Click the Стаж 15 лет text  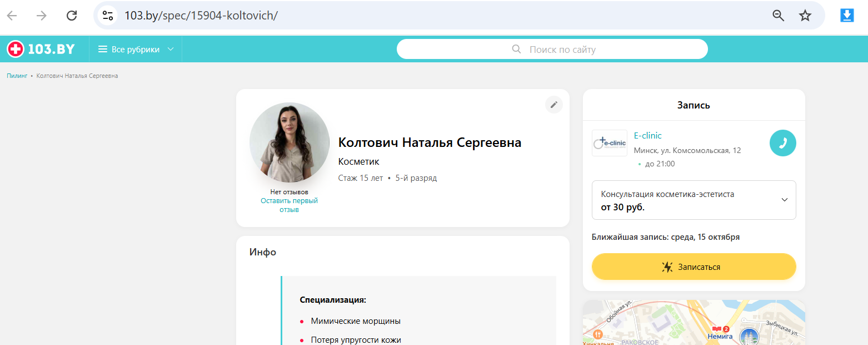360,178
